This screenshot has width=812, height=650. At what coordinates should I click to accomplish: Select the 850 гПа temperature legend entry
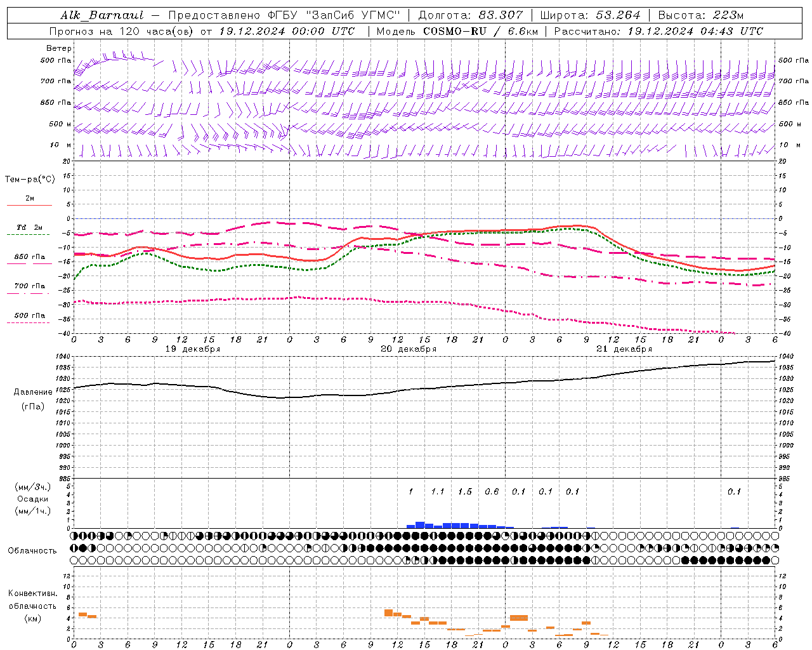click(x=29, y=258)
